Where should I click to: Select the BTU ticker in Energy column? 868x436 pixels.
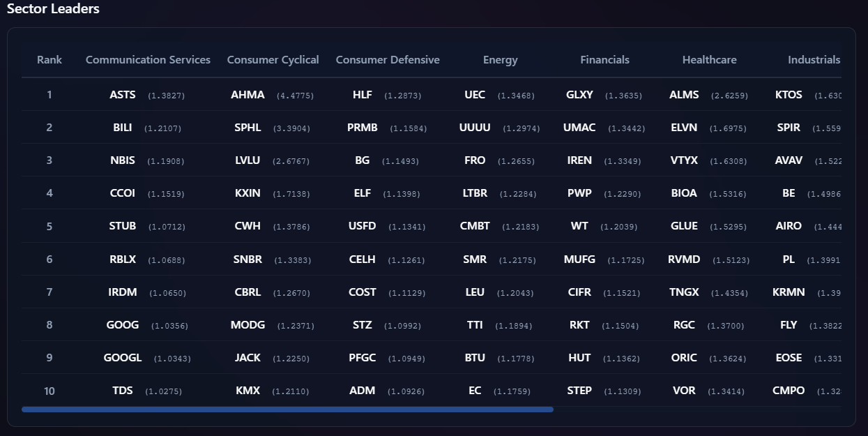tap(475, 358)
